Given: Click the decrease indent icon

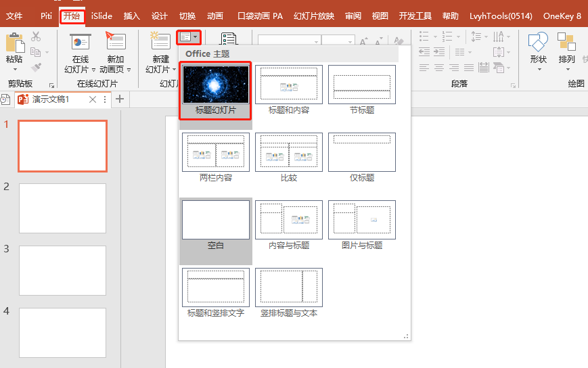Looking at the screenshot, I should (424, 51).
